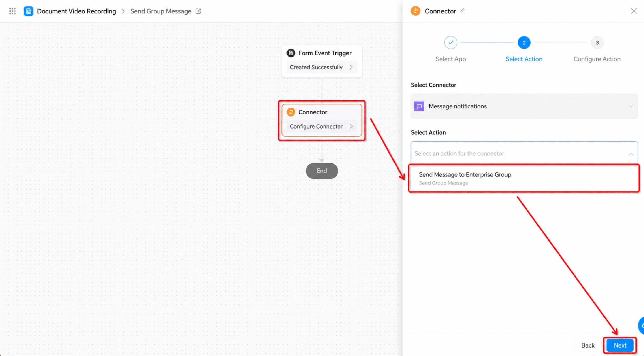Viewport: 644px width, 356px height.
Task: Click the blue floating help bubble
Action: click(x=641, y=325)
